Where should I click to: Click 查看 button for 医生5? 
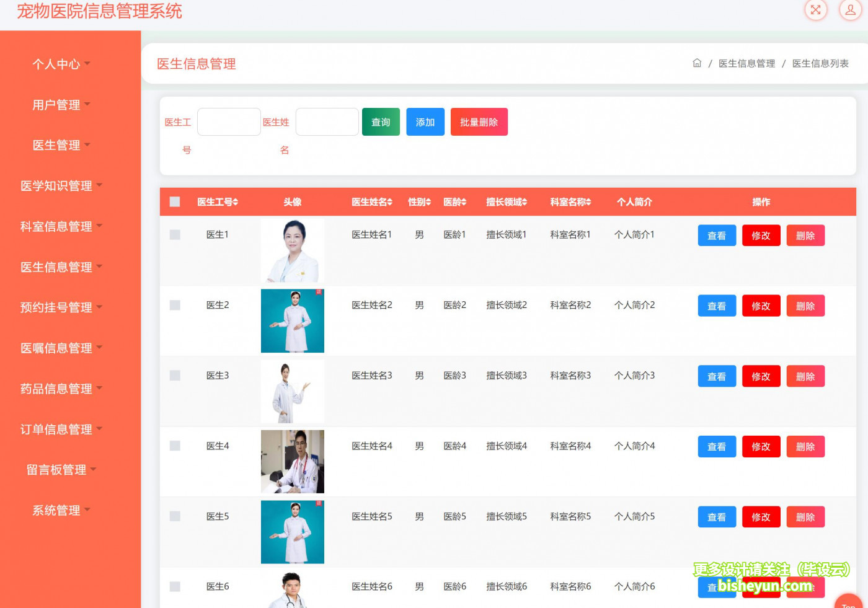coord(717,517)
